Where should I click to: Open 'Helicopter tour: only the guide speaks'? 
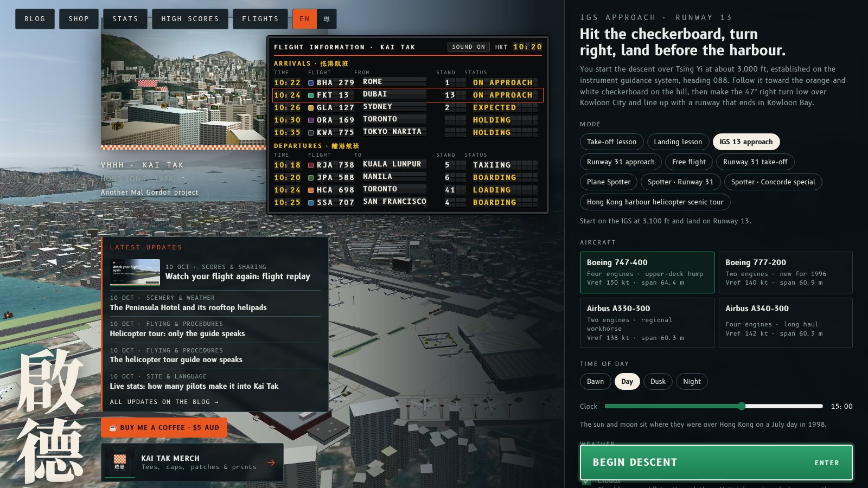tap(177, 333)
